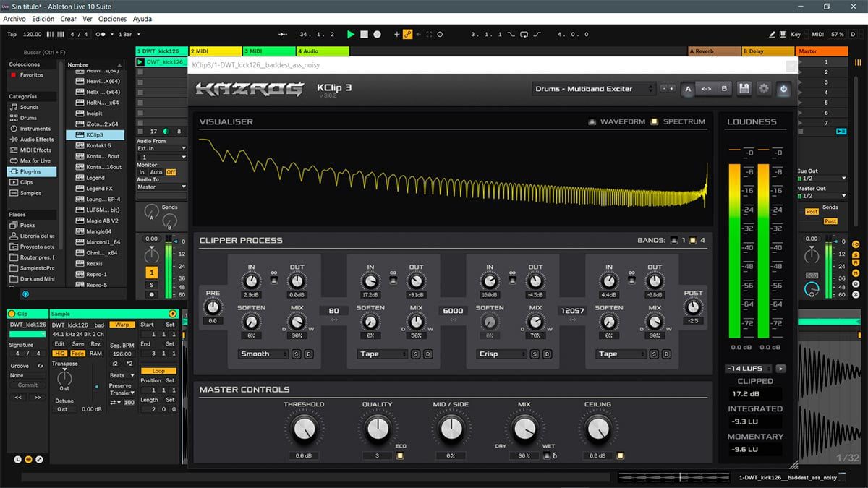The width and height of the screenshot is (868, 488).
Task: Open Archivo menu
Action: pos(14,19)
